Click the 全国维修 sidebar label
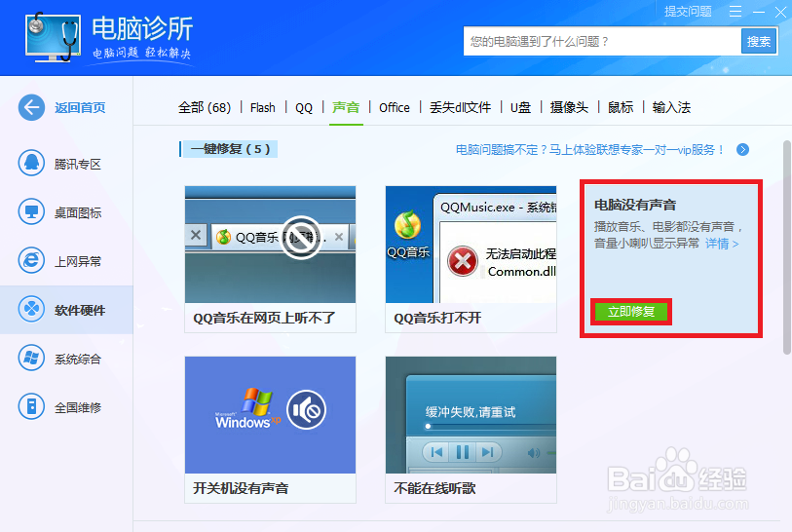 78,407
